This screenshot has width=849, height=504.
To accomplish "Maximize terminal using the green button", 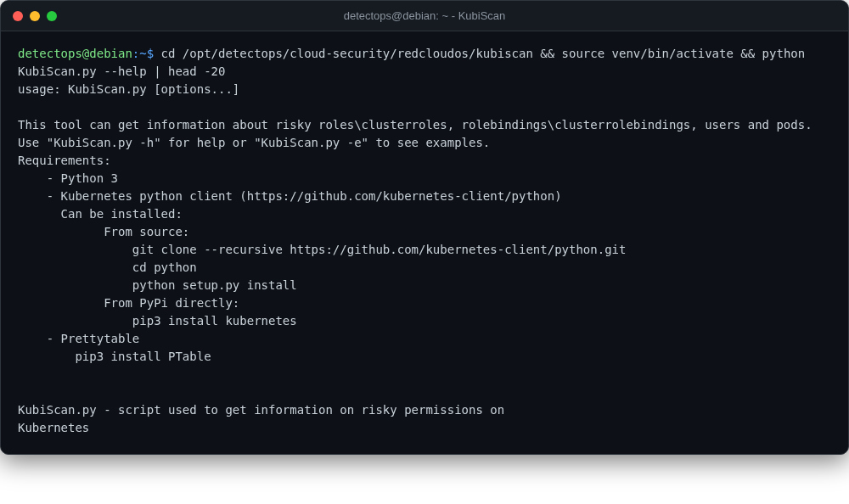I will click(x=52, y=16).
